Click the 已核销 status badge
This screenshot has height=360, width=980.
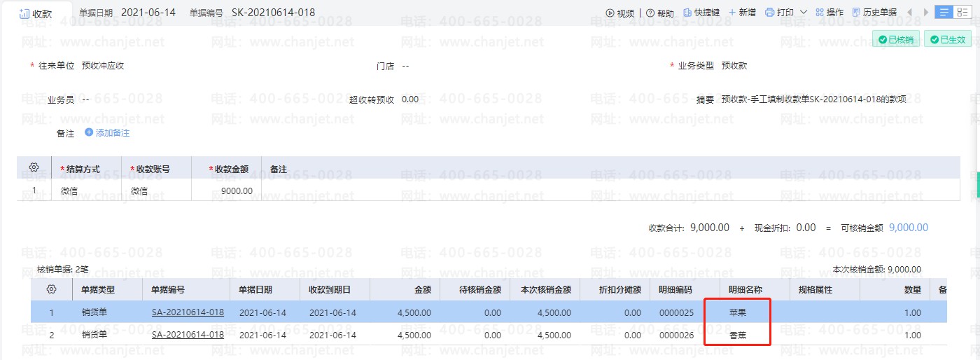[896, 39]
